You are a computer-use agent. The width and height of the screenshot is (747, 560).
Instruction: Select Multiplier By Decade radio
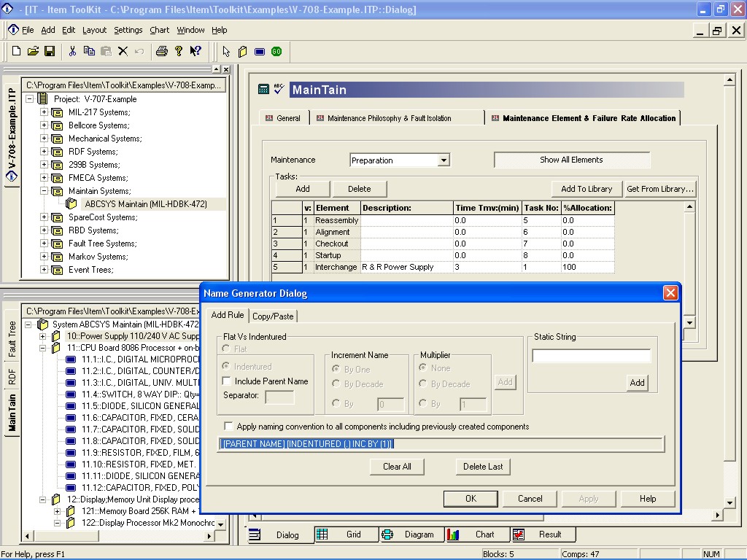tap(422, 384)
